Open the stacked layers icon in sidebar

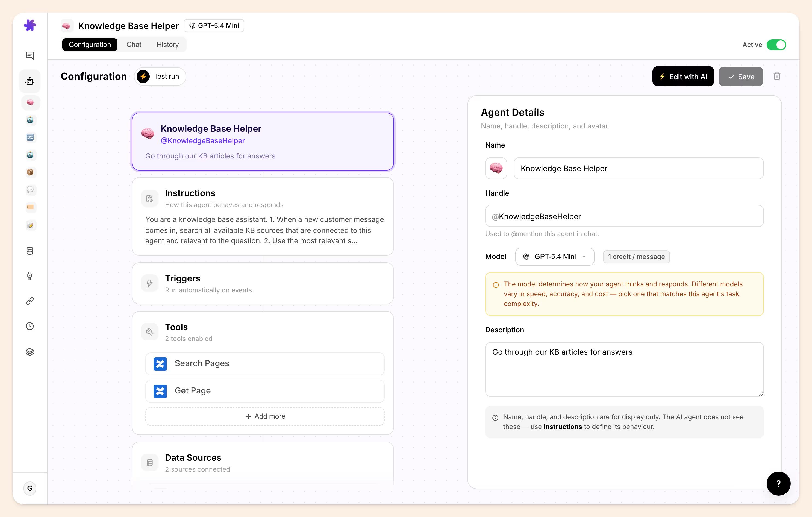tap(30, 352)
